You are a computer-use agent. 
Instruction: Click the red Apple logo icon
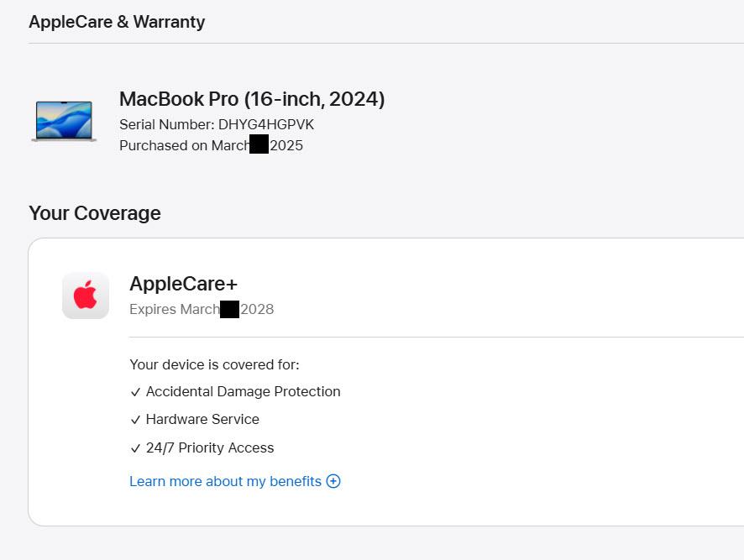(x=86, y=296)
